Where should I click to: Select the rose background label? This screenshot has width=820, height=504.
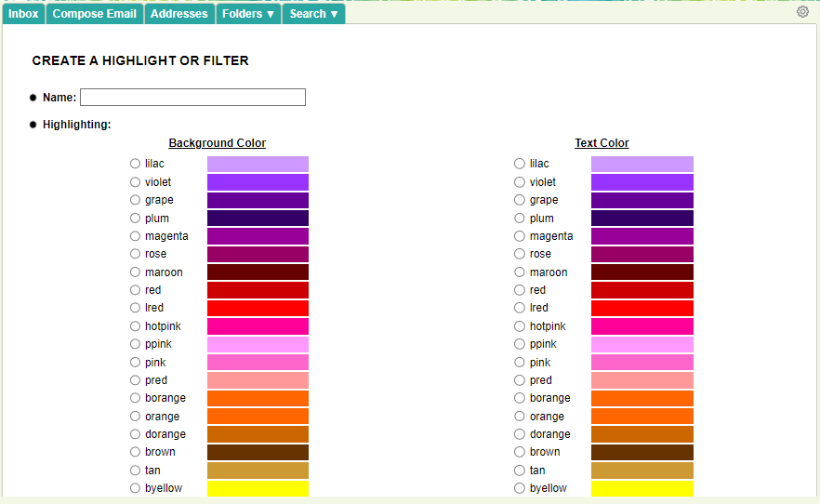[x=155, y=254]
